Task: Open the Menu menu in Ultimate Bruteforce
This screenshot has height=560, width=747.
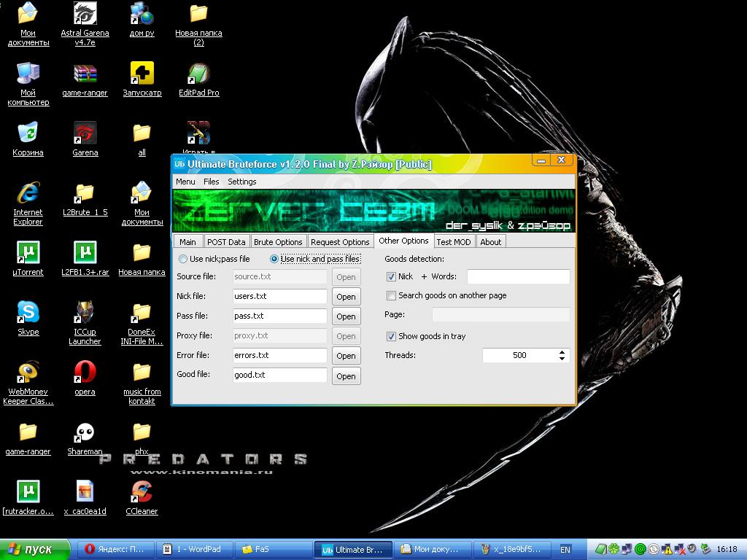Action: [185, 182]
